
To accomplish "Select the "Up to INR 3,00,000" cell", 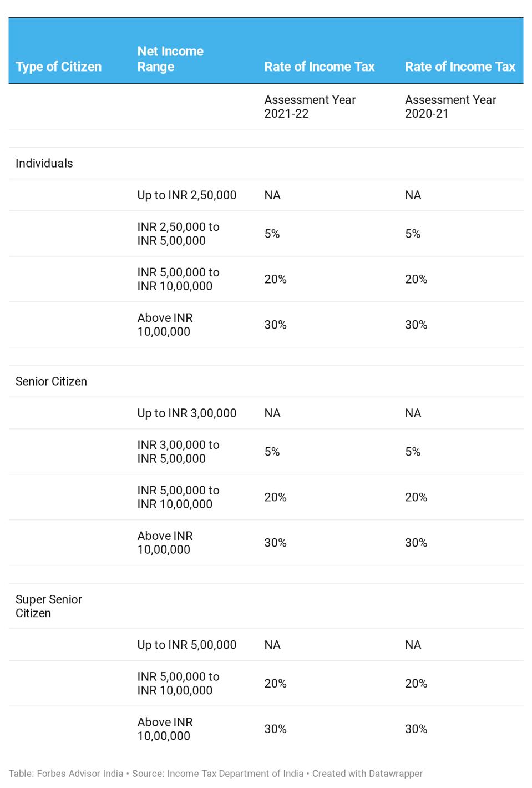I will pyautogui.click(x=187, y=413).
